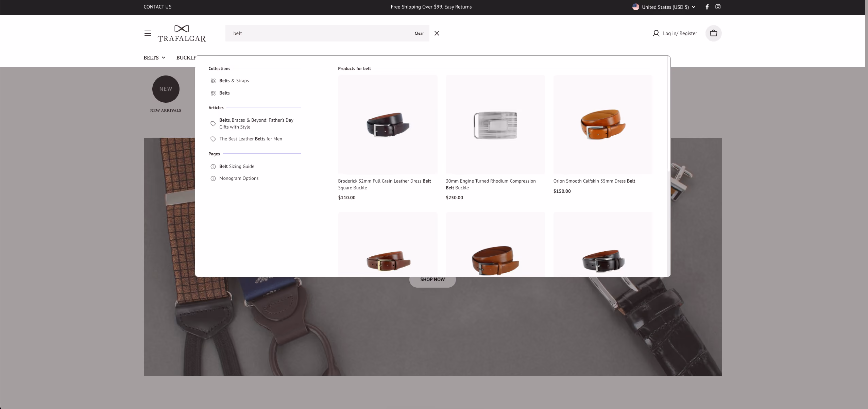Click grid icon beside Belts & Straps
The width and height of the screenshot is (868, 409).
(x=213, y=81)
